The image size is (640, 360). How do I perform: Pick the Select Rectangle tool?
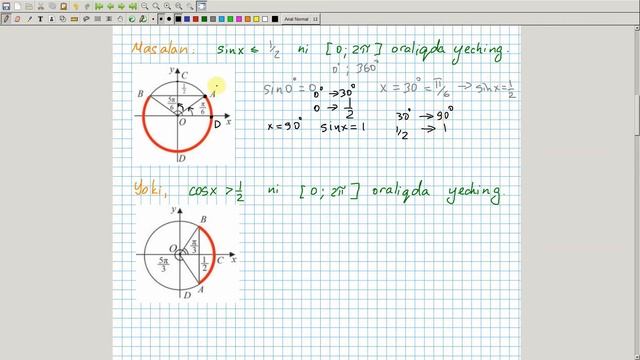click(98, 19)
